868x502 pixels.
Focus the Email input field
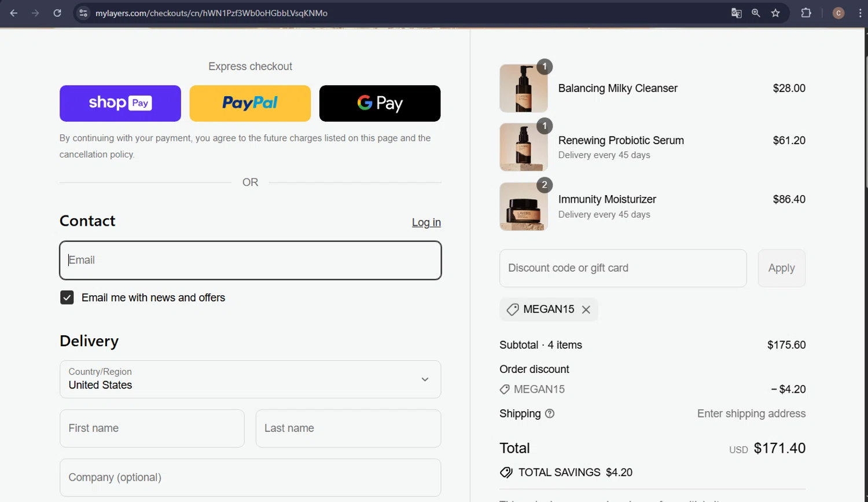click(x=251, y=260)
